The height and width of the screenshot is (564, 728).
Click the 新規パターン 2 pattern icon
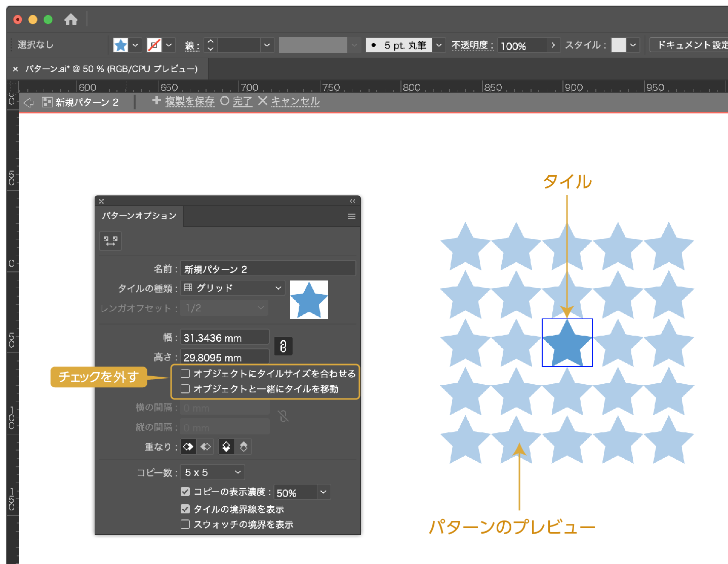[47, 102]
